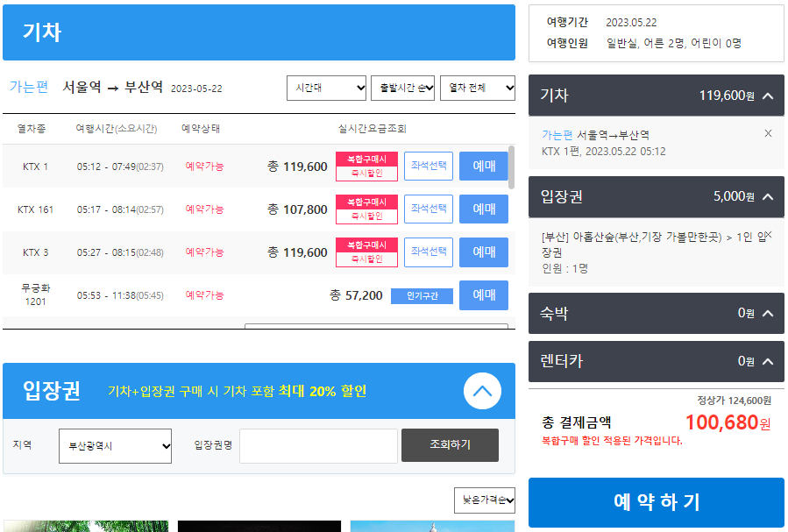Click the 무궁화 1201 train name cell
The width and height of the screenshot is (788, 532).
[x=35, y=294]
